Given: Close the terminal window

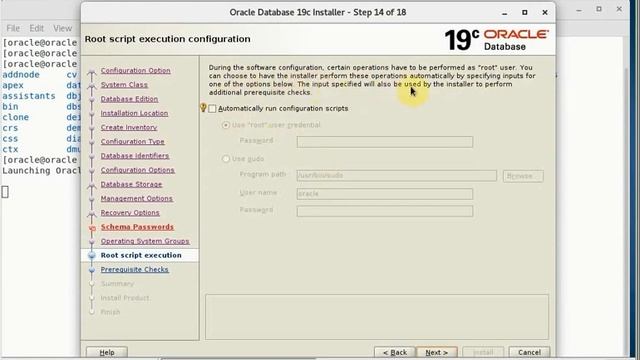Looking at the screenshot, I should point(619,9).
